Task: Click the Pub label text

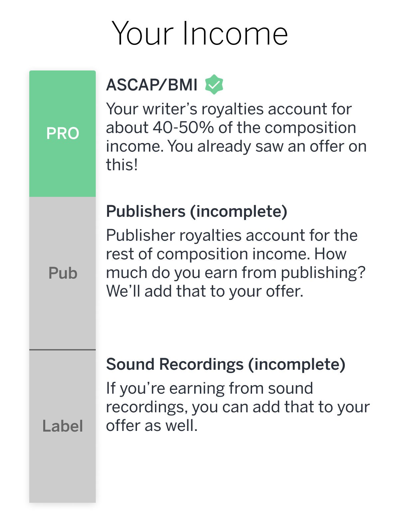Action: (63, 273)
